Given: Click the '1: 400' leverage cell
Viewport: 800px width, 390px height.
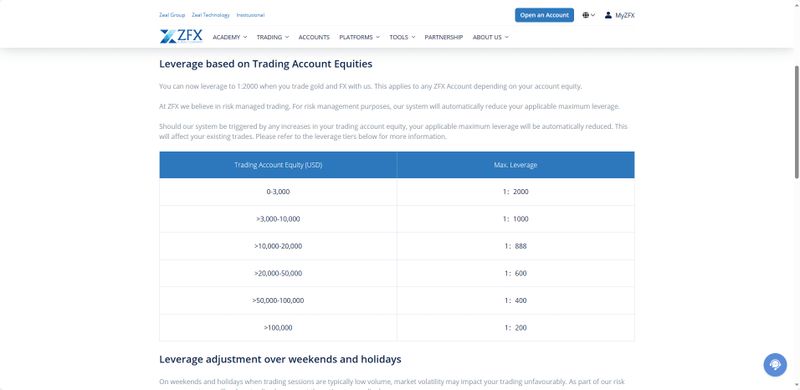Looking at the screenshot, I should click(515, 300).
